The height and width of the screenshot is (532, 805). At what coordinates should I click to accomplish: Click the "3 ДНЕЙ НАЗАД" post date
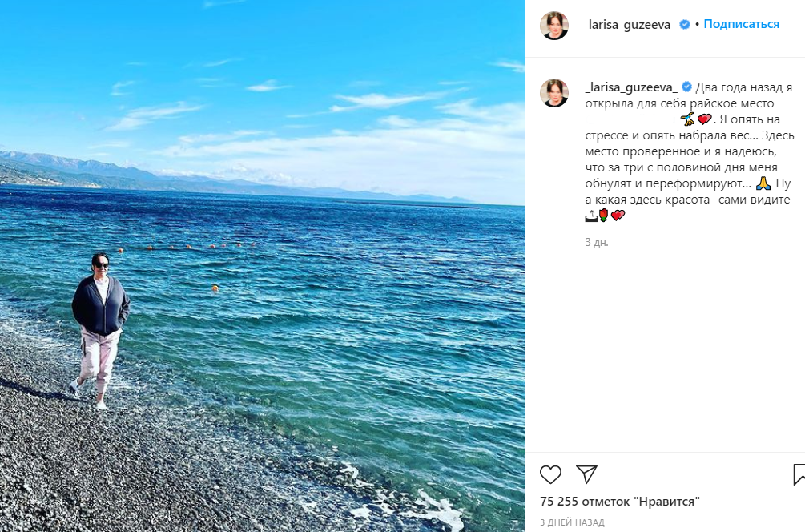(x=572, y=522)
